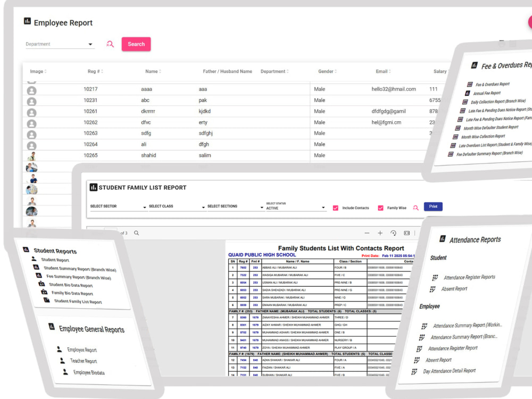Click the blue Print button
This screenshot has width=532, height=399.
[x=433, y=206]
